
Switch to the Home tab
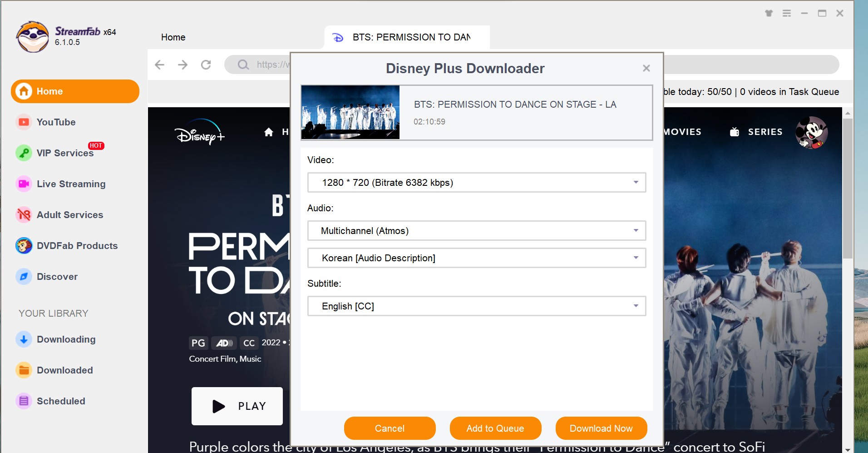173,37
